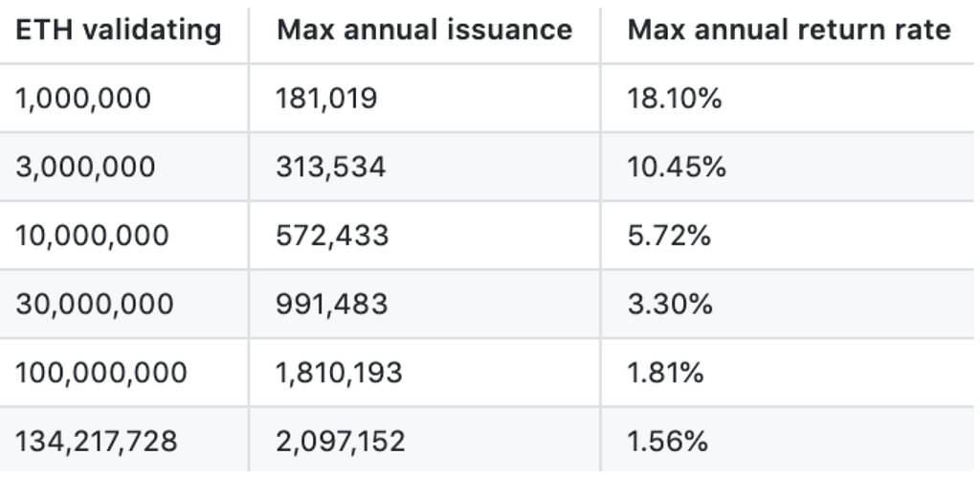Select the 1,000,000 ETH validating cell
Screen dimensions: 980x479
coord(83,99)
